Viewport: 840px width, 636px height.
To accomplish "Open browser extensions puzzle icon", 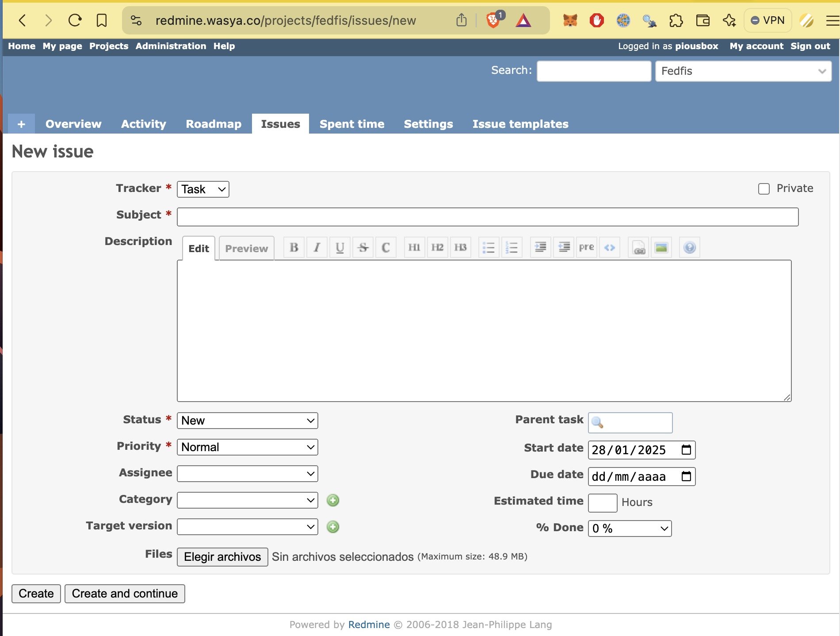I will (676, 20).
